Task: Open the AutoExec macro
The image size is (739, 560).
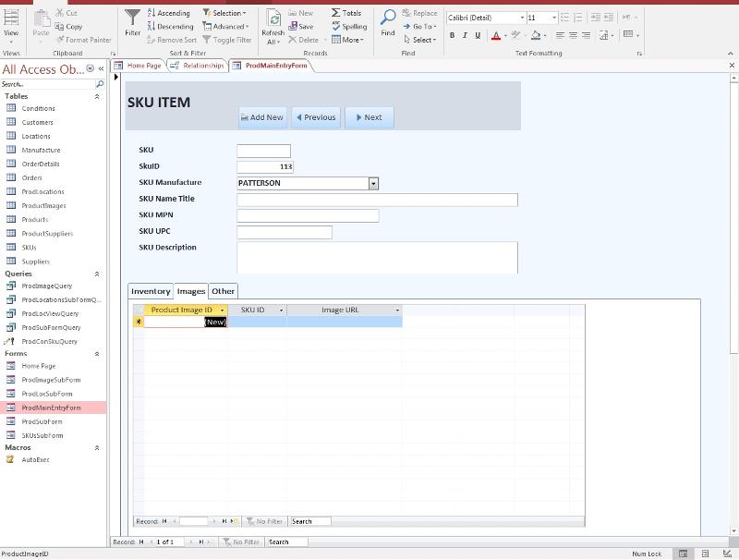Action: click(35, 459)
